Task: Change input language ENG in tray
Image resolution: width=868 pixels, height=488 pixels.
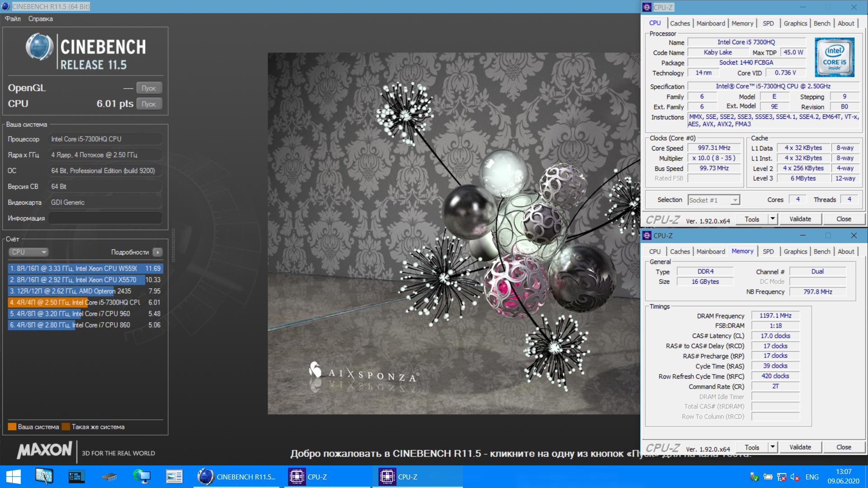Action: point(812,477)
